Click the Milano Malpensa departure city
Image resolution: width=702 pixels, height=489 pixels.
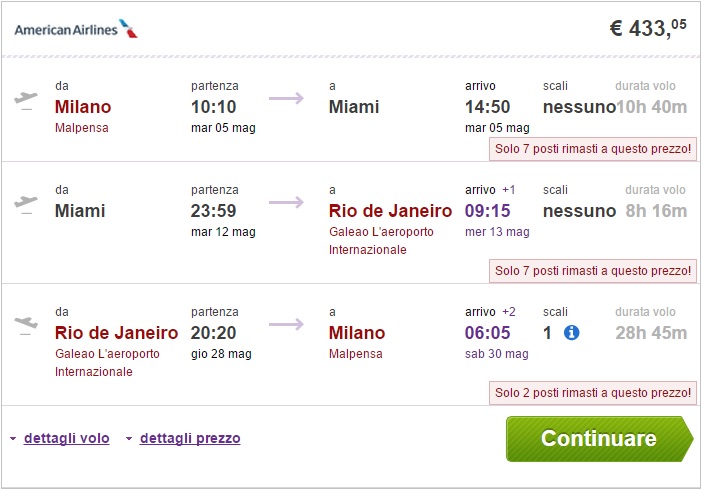click(x=83, y=107)
